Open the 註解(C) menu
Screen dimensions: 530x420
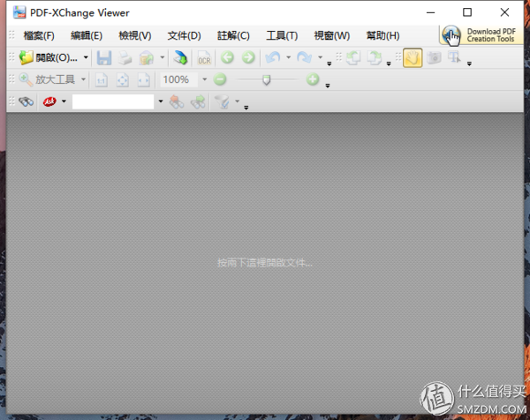coord(233,35)
